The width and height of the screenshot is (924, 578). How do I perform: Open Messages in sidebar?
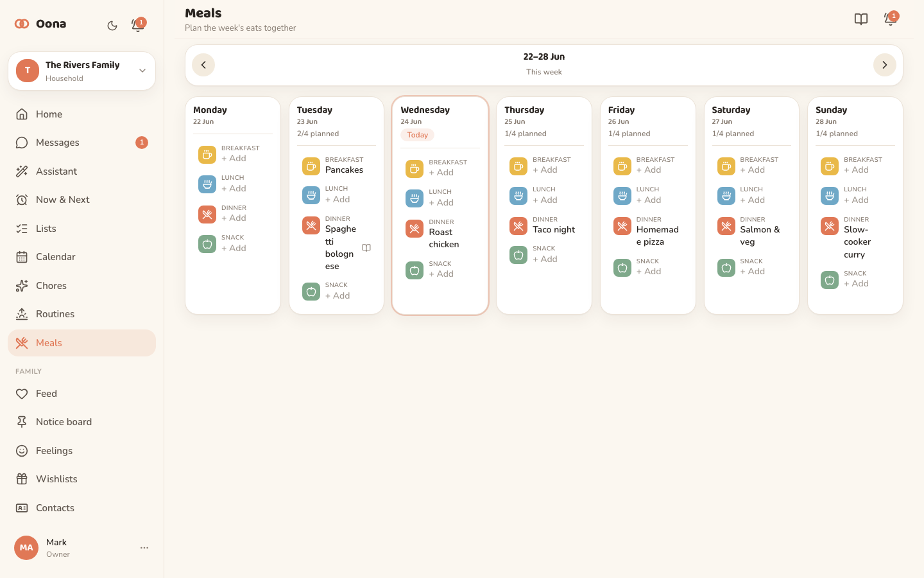[x=81, y=143]
